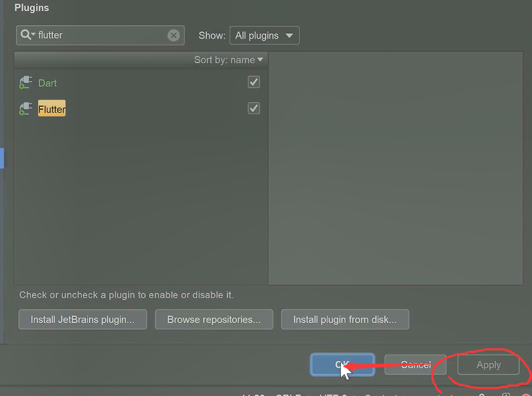The image size is (532, 396).
Task: Uncheck the Dart plugin checkbox
Action: 254,82
